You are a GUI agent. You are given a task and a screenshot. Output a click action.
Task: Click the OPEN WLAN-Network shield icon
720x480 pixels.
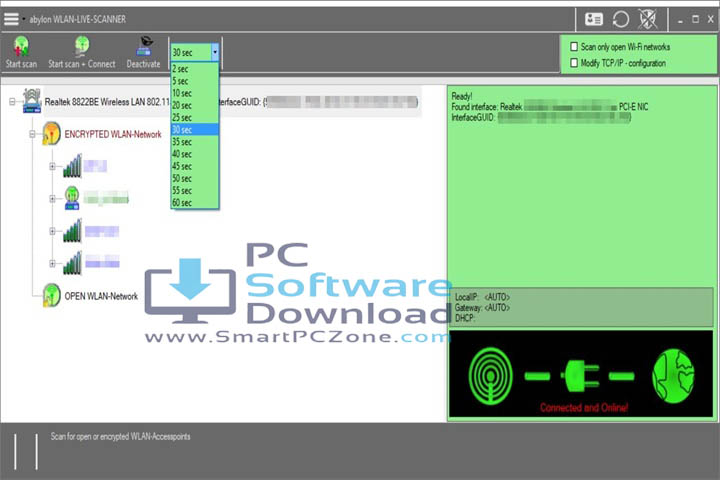[51, 295]
